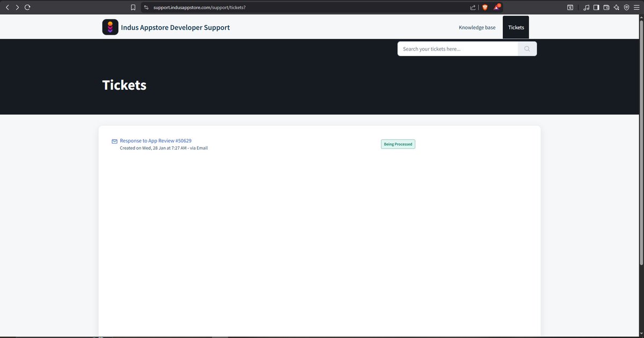Click the ticket search magnifier button
644x338 pixels.
[527, 49]
